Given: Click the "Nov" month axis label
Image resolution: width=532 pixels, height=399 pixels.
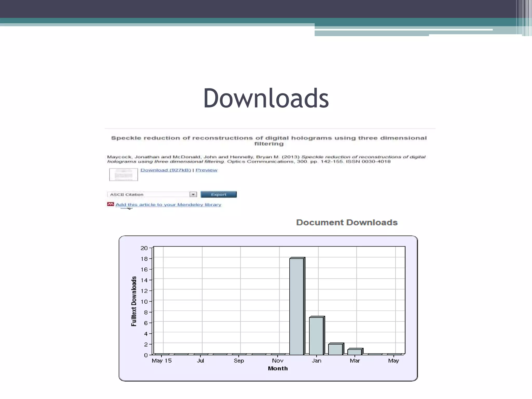Looking at the screenshot, I should click(278, 361).
